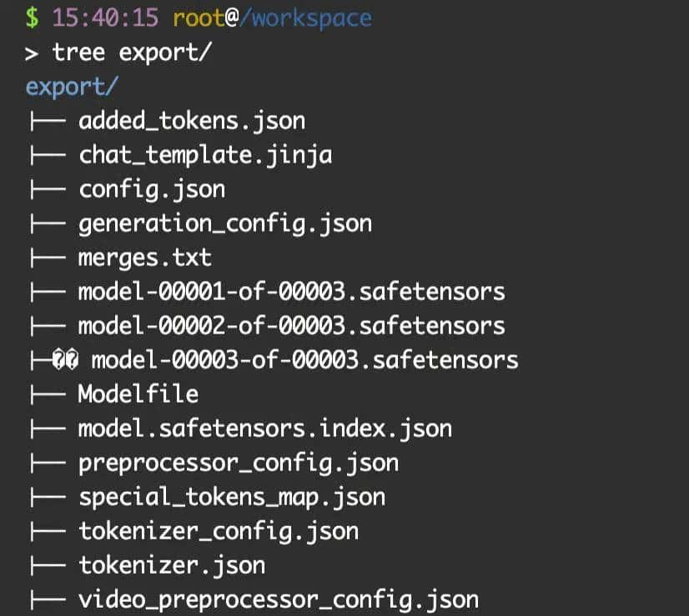The height and width of the screenshot is (616, 689).
Task: Select the generation_config.json file name
Action: [x=225, y=223]
